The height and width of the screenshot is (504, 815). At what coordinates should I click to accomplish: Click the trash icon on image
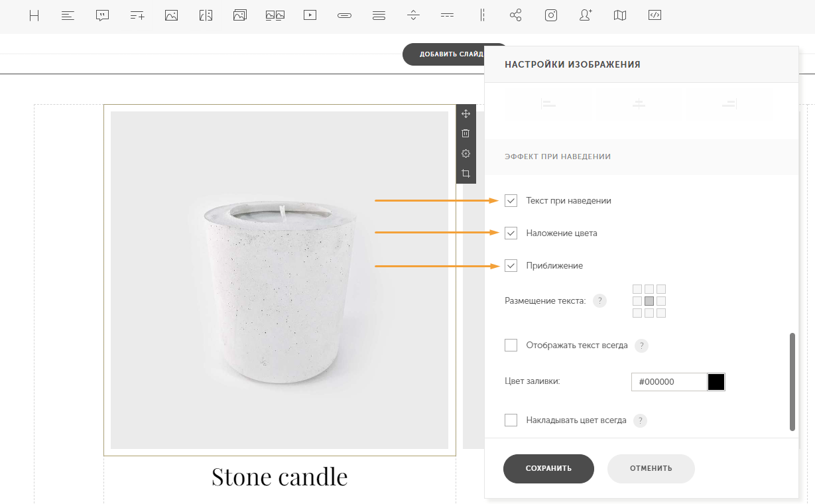pyautogui.click(x=466, y=133)
